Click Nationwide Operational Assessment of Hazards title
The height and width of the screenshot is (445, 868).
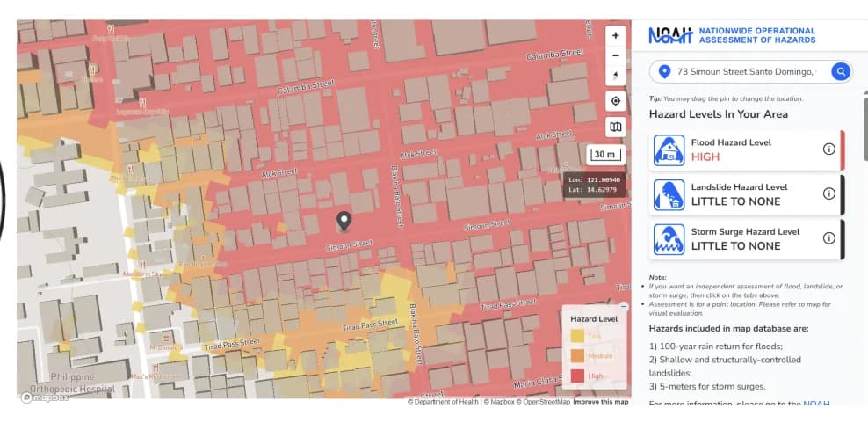click(x=756, y=35)
